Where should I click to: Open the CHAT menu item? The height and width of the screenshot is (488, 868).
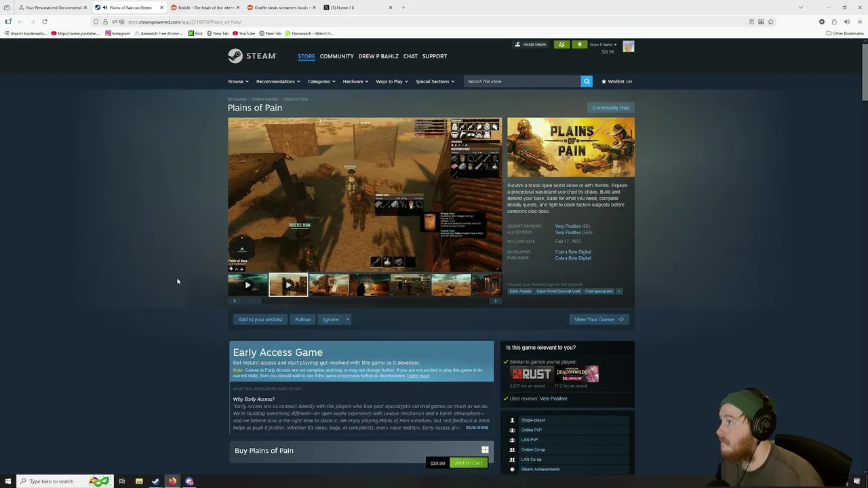pos(410,56)
